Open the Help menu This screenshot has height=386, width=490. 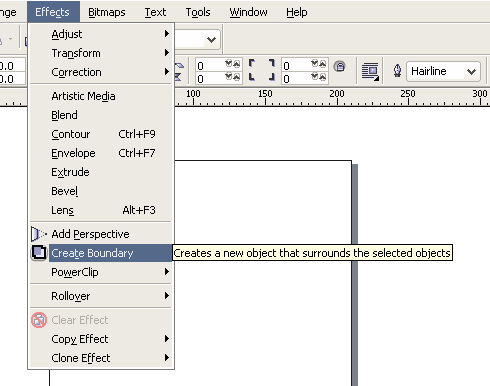(297, 12)
